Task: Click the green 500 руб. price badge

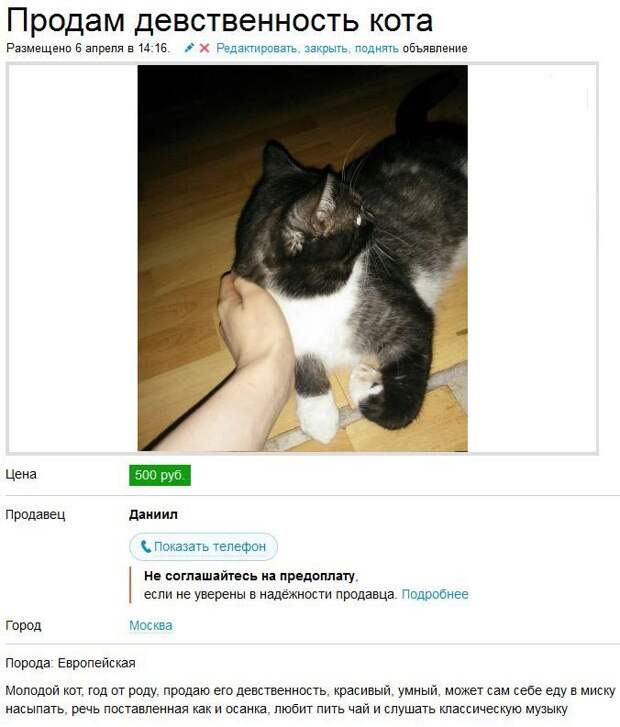Action: pyautogui.click(x=160, y=475)
